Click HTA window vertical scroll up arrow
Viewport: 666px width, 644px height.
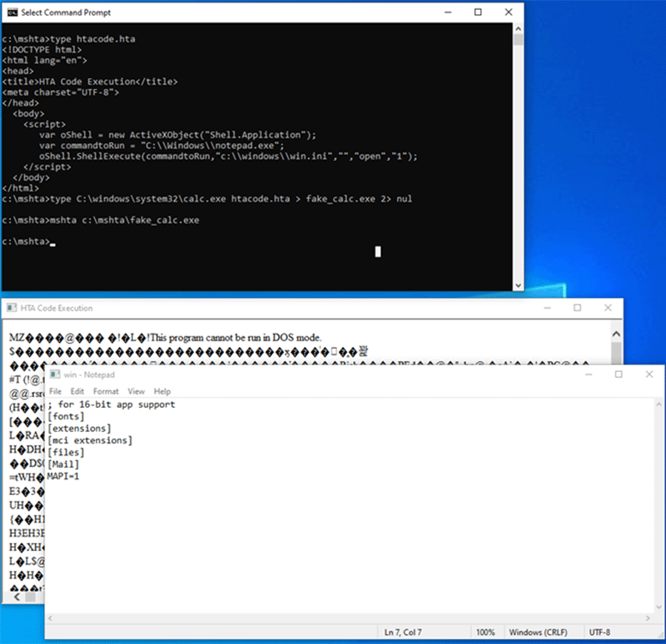(x=616, y=334)
